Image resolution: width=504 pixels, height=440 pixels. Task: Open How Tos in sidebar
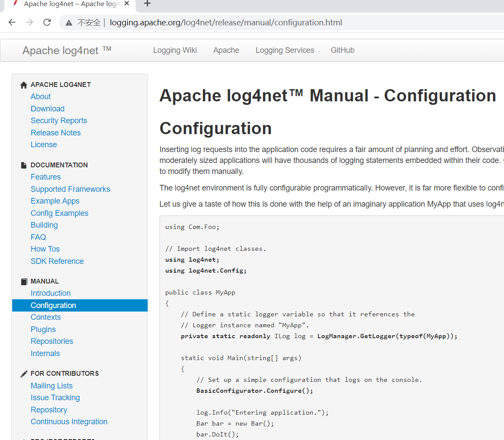45,249
